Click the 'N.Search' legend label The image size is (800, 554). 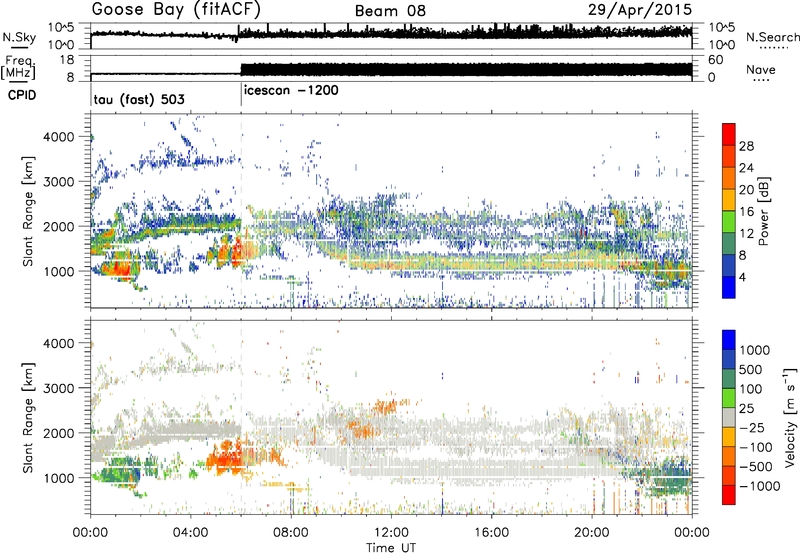[773, 37]
